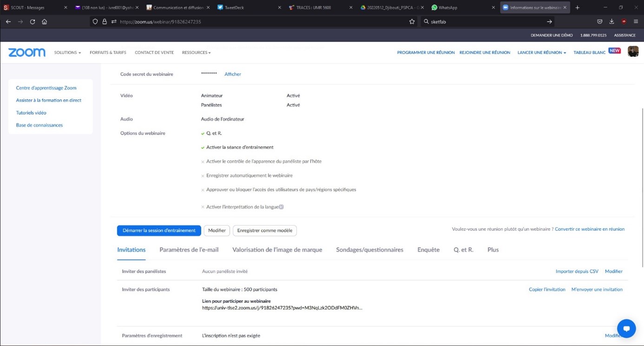Open the Firefox downloads icon
This screenshot has width=644, height=346.
(x=611, y=22)
